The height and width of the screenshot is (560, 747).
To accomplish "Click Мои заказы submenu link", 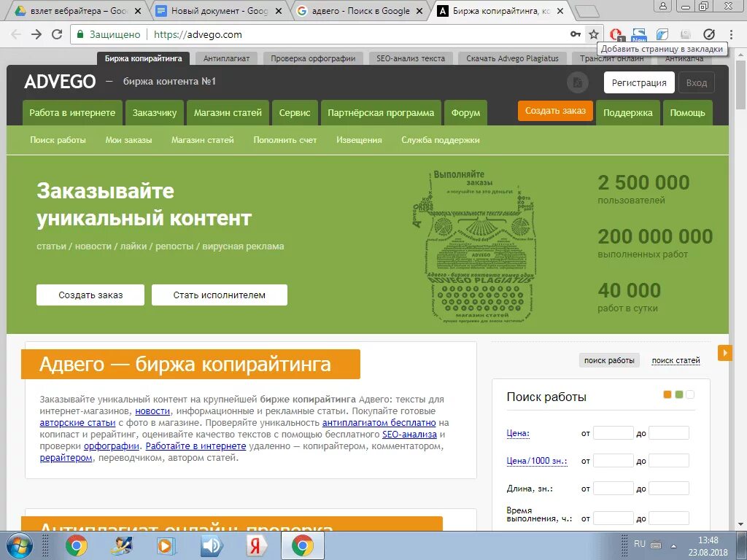I will pos(128,140).
